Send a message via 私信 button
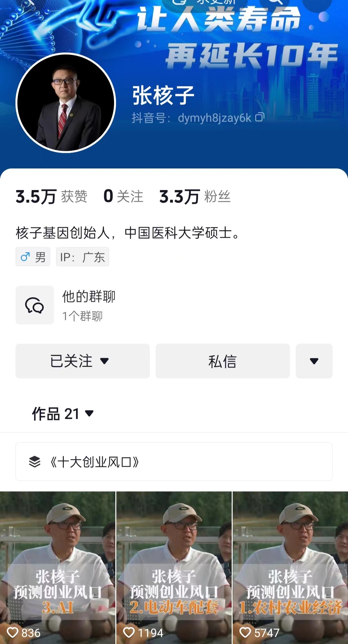 coord(223,361)
